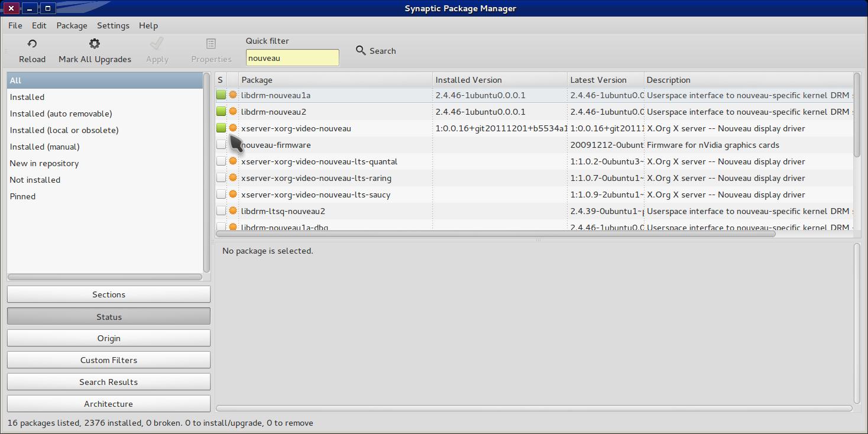Click the Reload toolbar icon
This screenshot has height=434, width=868.
[x=32, y=44]
